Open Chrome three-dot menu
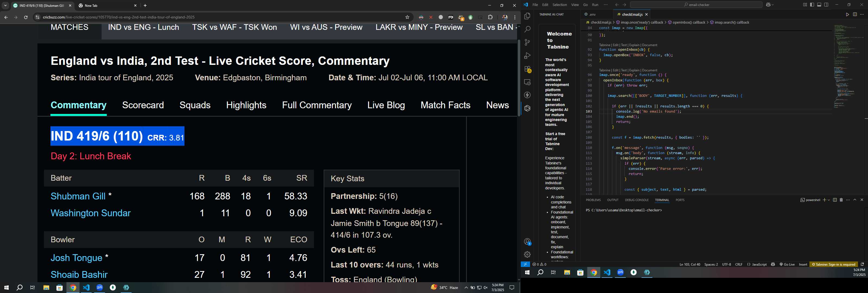868x293 pixels. [x=515, y=17]
